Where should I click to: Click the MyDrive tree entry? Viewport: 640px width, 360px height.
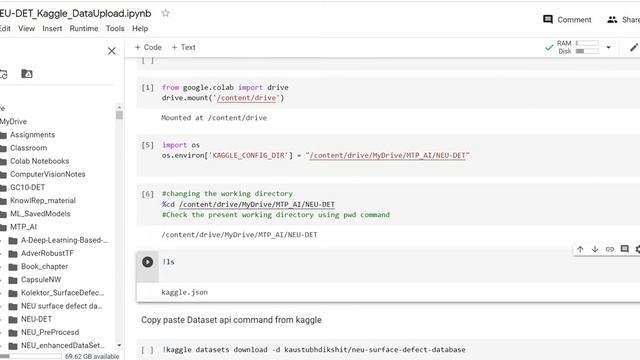click(x=13, y=121)
